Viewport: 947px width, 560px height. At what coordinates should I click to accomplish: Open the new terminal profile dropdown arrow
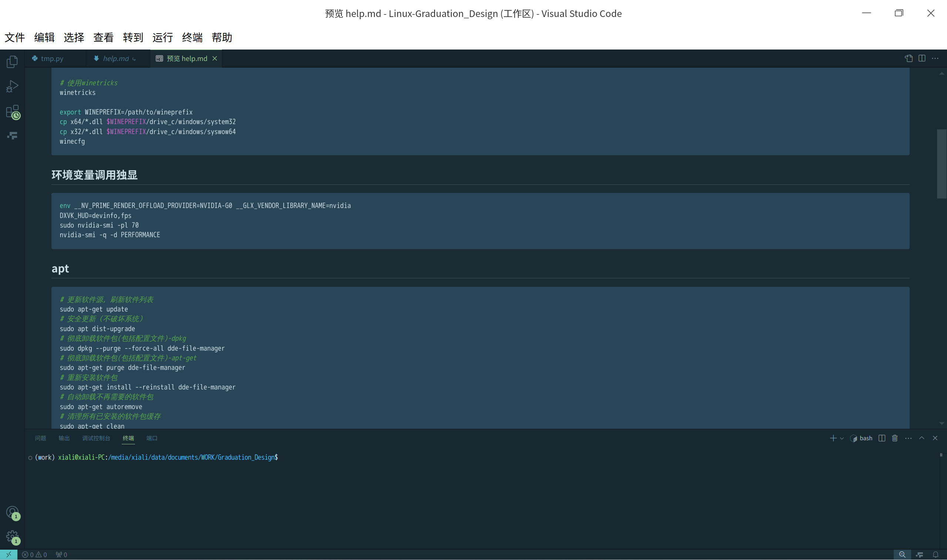842,438
